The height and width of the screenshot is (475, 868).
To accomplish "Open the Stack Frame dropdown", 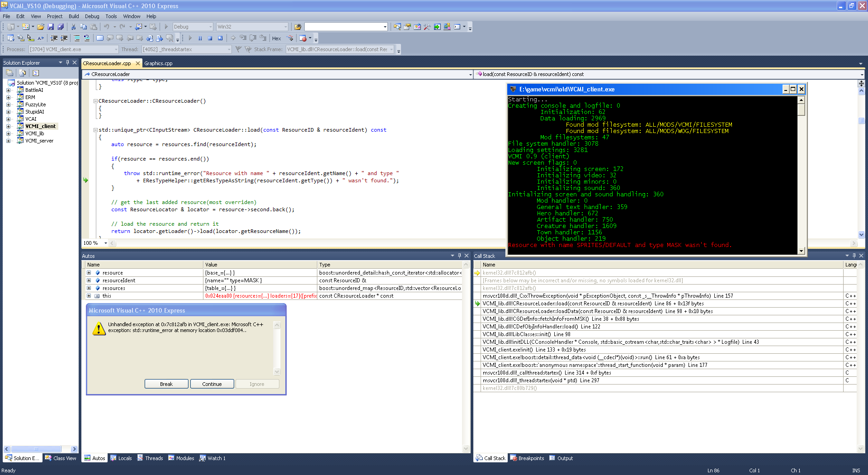I will [x=392, y=49].
